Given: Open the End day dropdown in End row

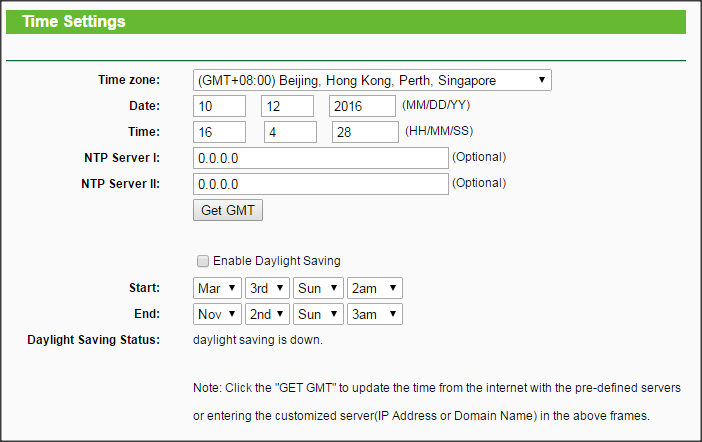Looking at the screenshot, I should click(318, 314).
